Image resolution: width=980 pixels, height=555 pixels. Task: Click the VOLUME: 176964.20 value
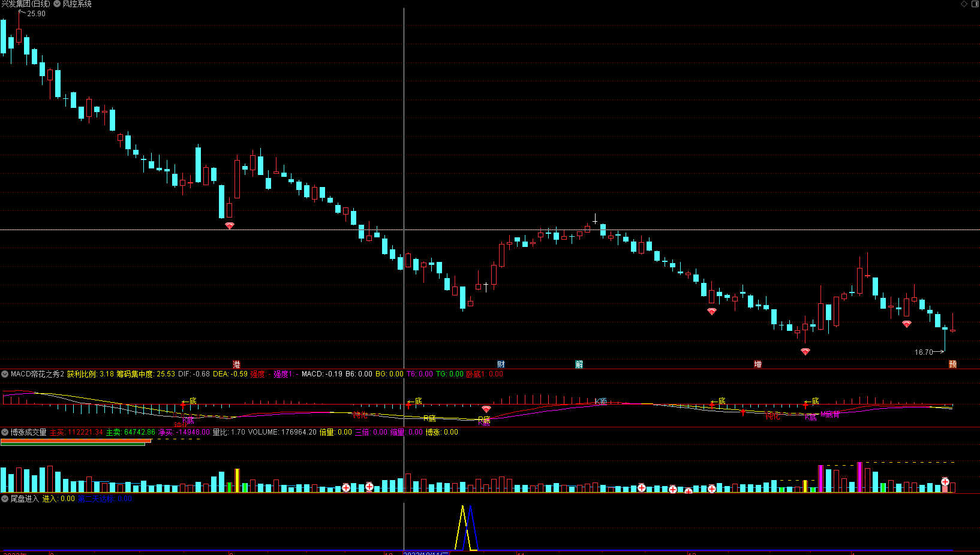point(282,432)
